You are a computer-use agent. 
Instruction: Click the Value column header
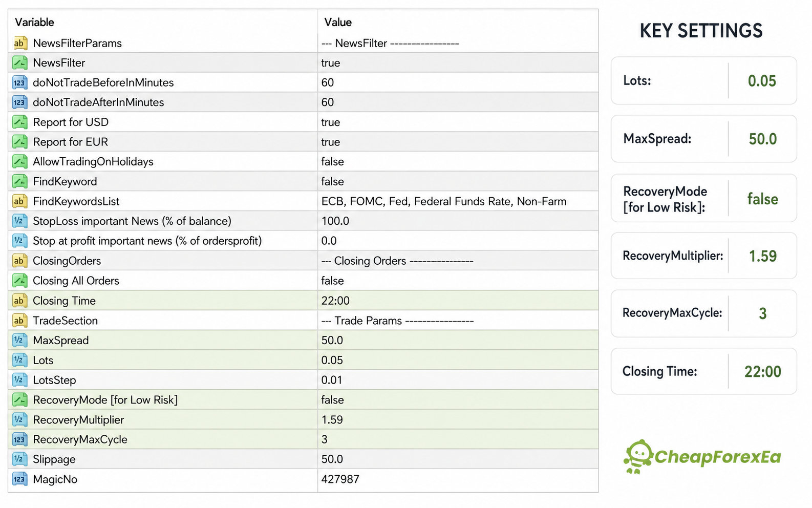point(338,22)
